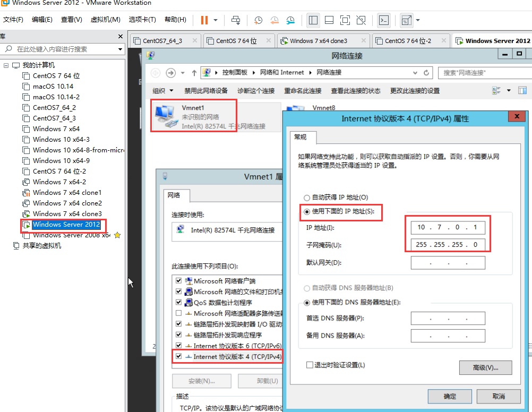Viewport: 532px width, 412px height.
Task: Close the library panel
Action: click(x=121, y=36)
